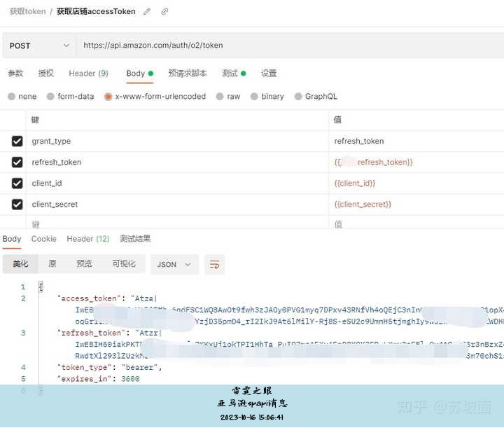Open the response Header (12) tab
Image resolution: width=504 pixels, height=428 pixels.
(x=88, y=239)
